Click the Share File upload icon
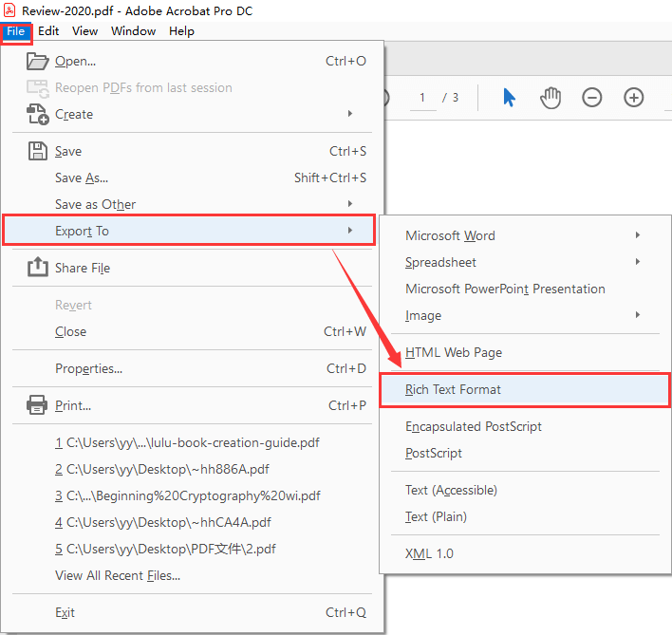672x635 pixels. (x=38, y=269)
